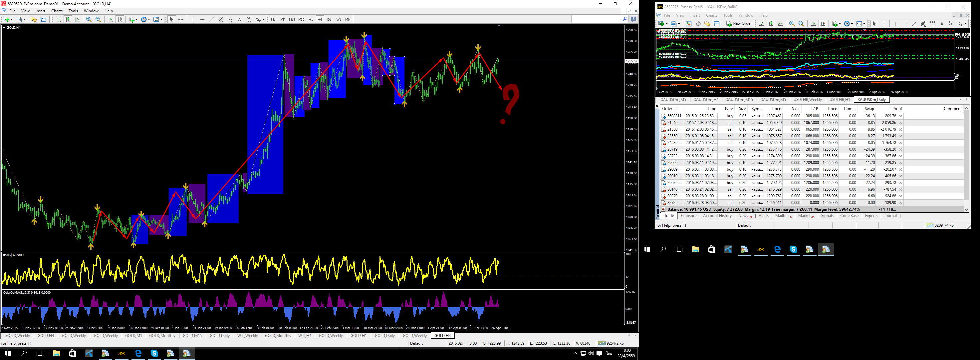The width and height of the screenshot is (980, 360).
Task: Open the templates dropdown in FxPro toolbar
Action: tap(157, 19)
